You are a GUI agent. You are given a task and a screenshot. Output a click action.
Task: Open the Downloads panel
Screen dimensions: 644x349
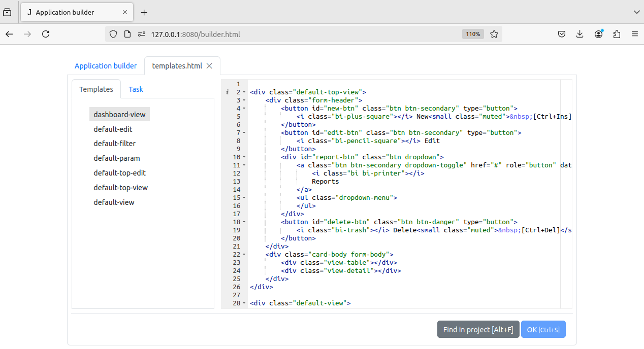click(580, 34)
